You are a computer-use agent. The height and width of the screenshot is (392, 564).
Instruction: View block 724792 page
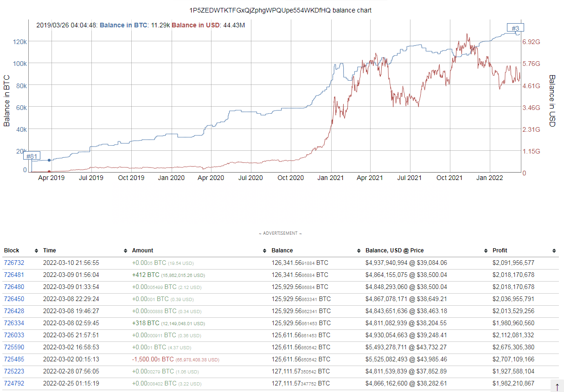pyautogui.click(x=14, y=383)
